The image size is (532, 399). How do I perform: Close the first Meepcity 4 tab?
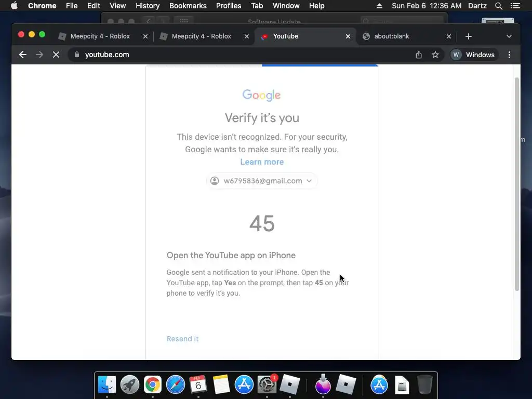[145, 36]
